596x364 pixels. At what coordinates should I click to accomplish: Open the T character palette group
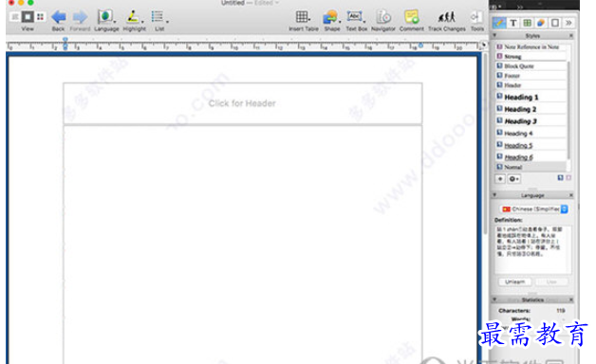pos(513,23)
